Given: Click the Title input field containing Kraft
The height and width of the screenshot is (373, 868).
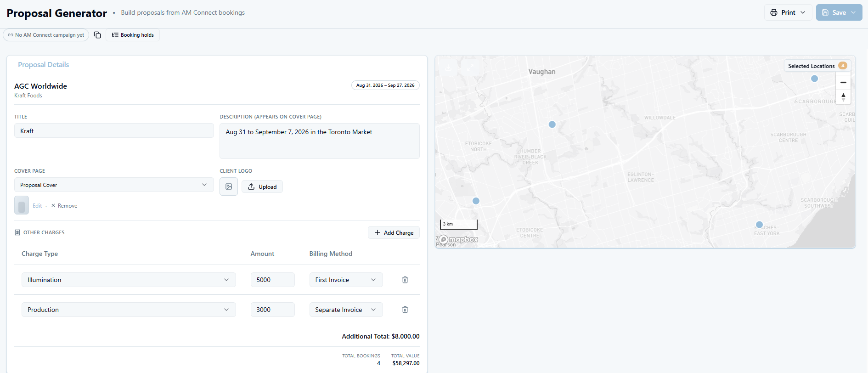Looking at the screenshot, I should [114, 130].
